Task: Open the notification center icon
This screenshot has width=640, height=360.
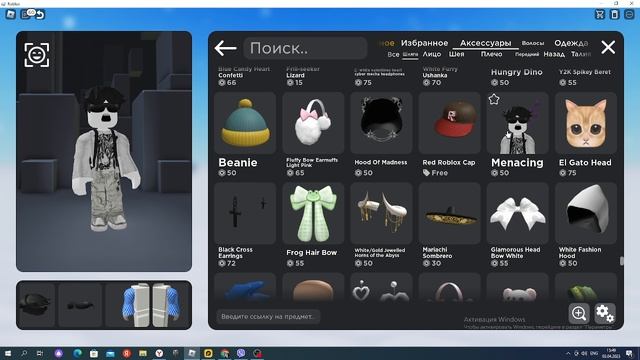Action: click(x=629, y=353)
